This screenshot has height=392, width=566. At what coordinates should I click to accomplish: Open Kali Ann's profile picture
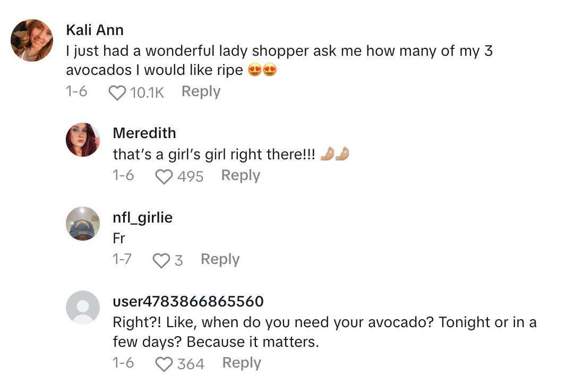tap(32, 40)
